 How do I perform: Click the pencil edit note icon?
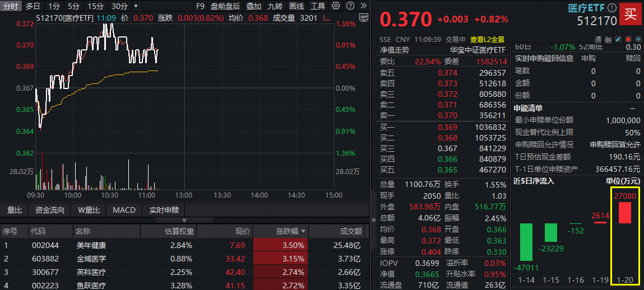pos(618,39)
